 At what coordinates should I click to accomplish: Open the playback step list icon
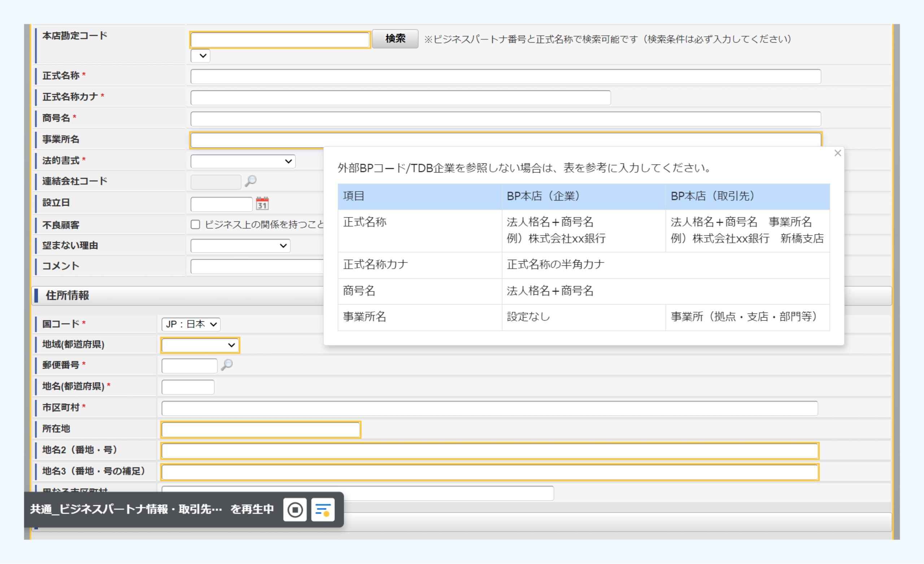point(323,510)
